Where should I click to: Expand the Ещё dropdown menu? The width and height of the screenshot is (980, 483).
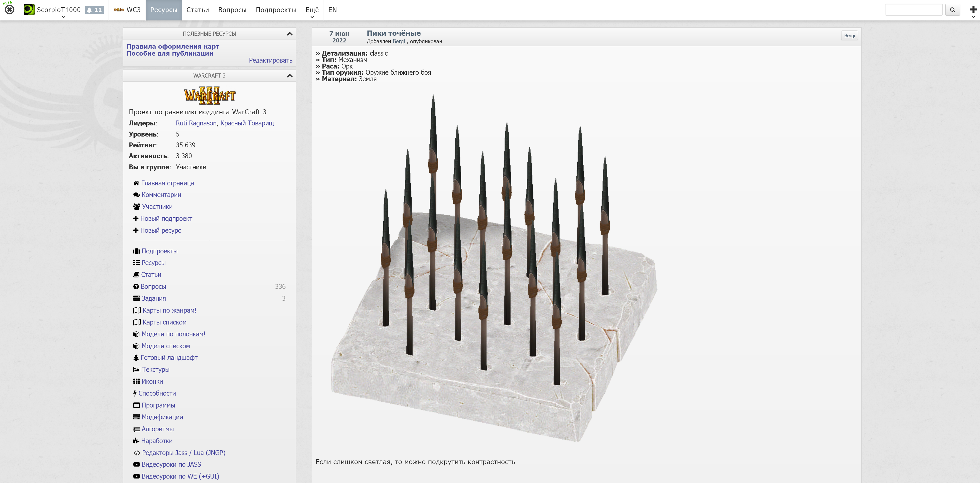(312, 10)
